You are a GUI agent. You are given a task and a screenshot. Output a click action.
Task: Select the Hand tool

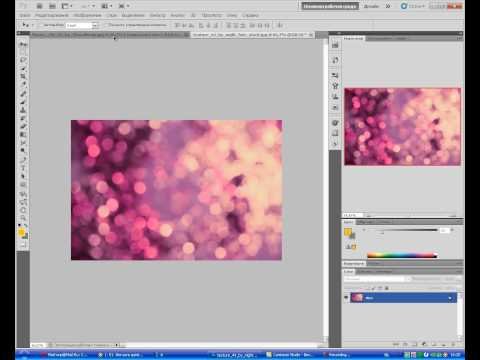pos(23,210)
